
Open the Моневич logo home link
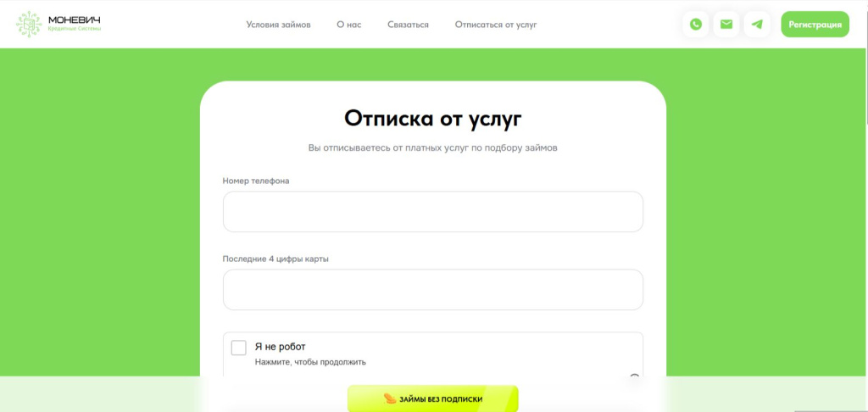[58, 25]
